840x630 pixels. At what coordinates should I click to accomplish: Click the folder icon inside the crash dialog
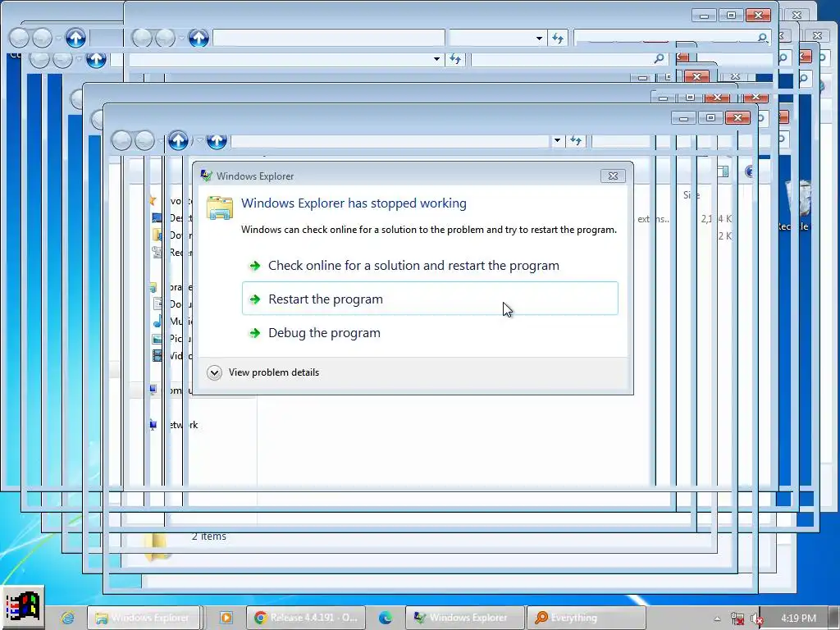tap(220, 208)
